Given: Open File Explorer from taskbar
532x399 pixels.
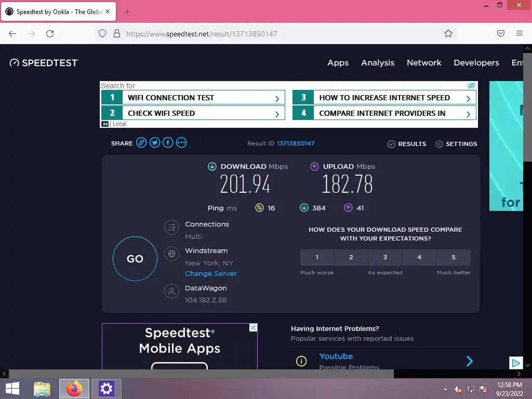Looking at the screenshot, I should pyautogui.click(x=42, y=389).
